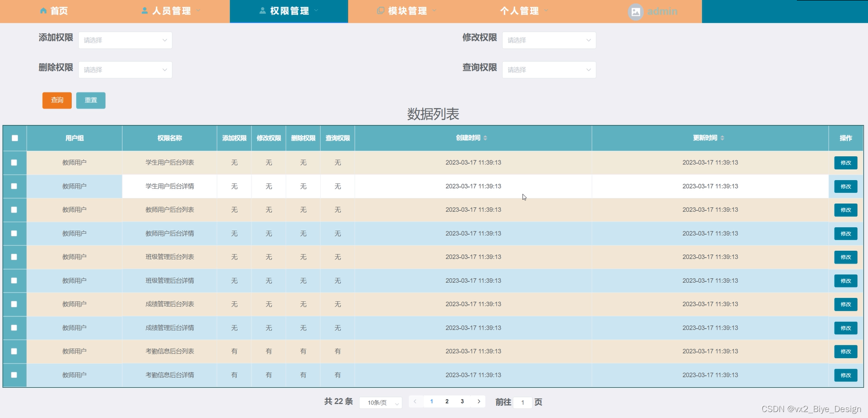Screen dimensions: 868x418
Task: Click the admin avatar image
Action: coord(635,11)
